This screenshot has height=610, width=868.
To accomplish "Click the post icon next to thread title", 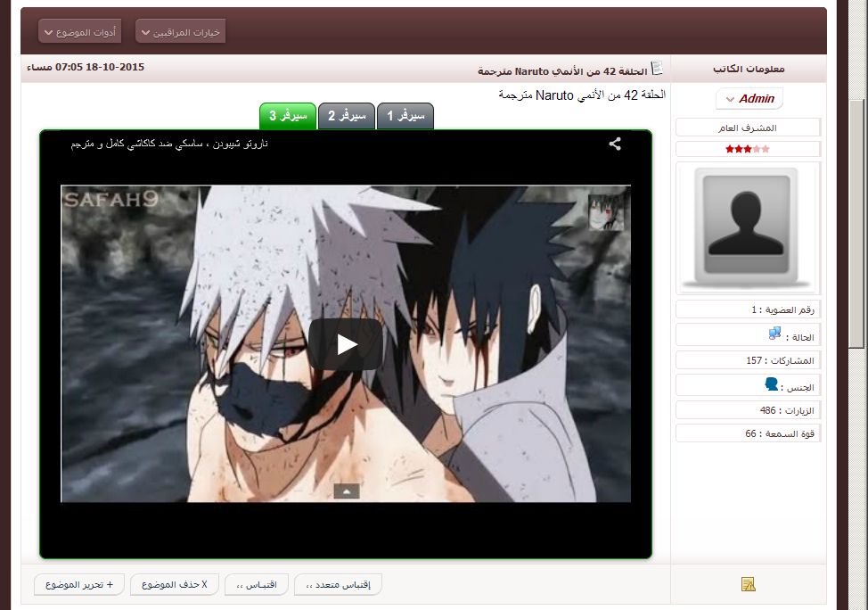I will tap(657, 68).
